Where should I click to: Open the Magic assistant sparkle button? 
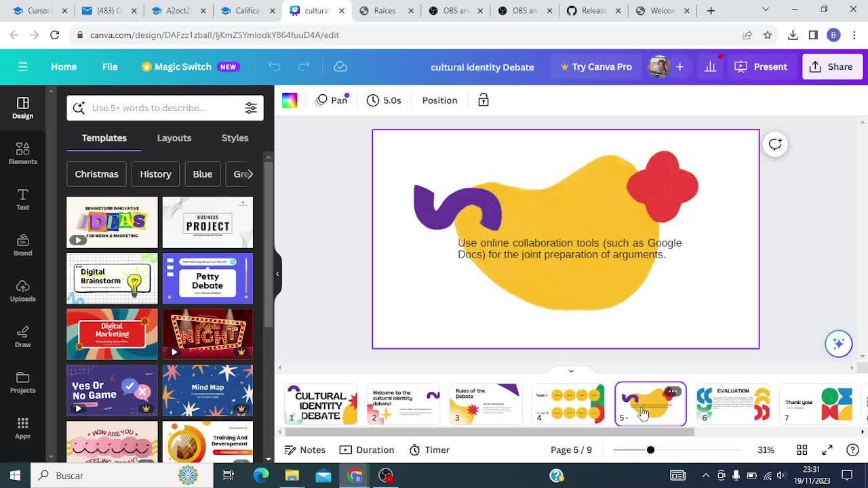838,343
